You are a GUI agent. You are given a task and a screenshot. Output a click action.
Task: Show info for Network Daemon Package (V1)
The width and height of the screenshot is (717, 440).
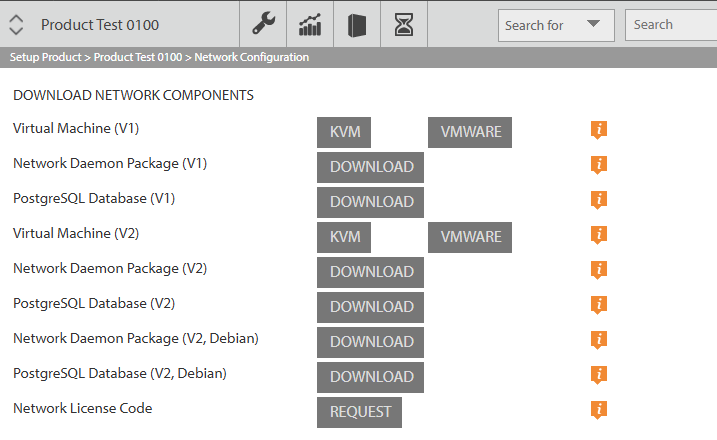click(599, 165)
